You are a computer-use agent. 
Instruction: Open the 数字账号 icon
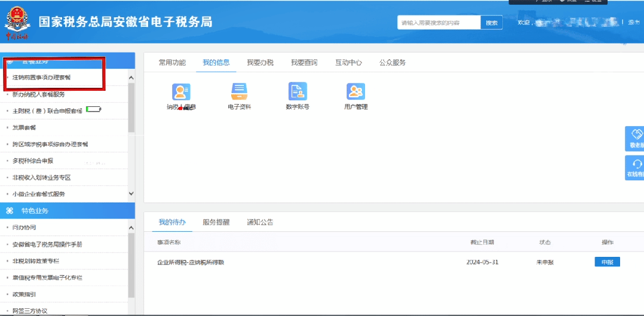point(298,91)
